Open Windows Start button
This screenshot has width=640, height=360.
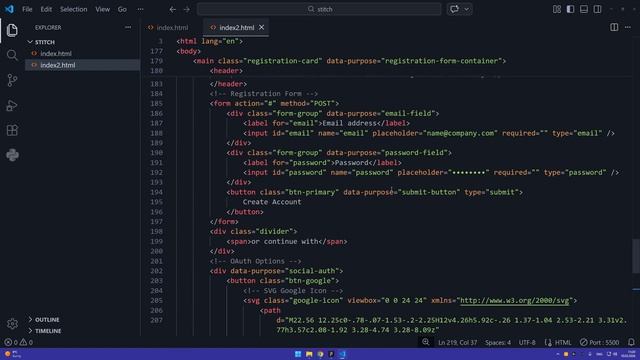click(x=298, y=354)
